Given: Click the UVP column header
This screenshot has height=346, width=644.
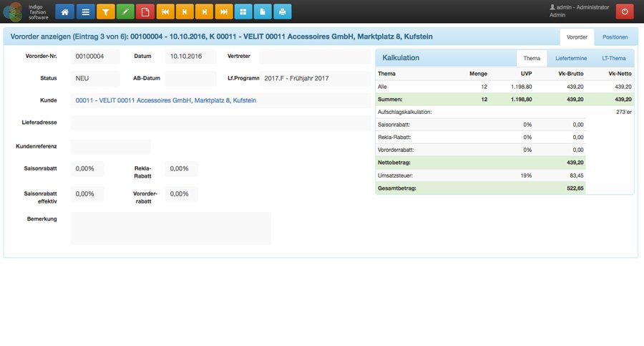Looking at the screenshot, I should click(x=526, y=74).
